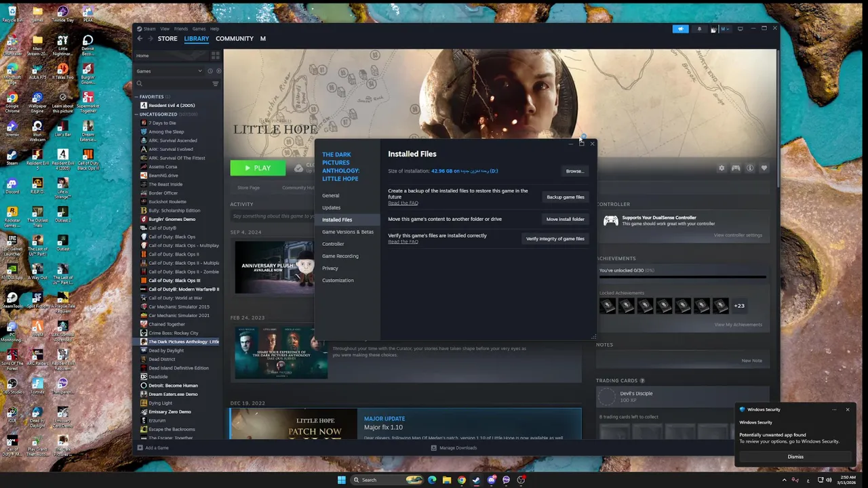
Task: Open account name M dropdown
Action: [x=724, y=29]
